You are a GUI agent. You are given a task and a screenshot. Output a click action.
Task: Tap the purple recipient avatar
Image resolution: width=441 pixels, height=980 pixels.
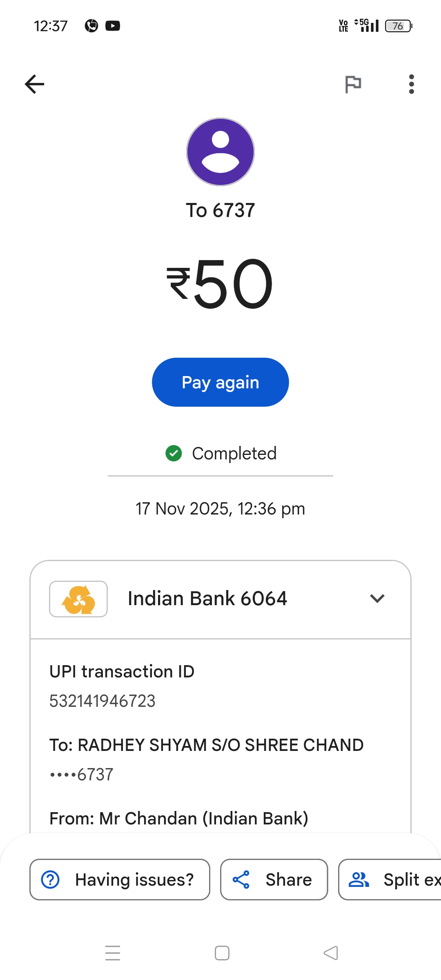(220, 152)
